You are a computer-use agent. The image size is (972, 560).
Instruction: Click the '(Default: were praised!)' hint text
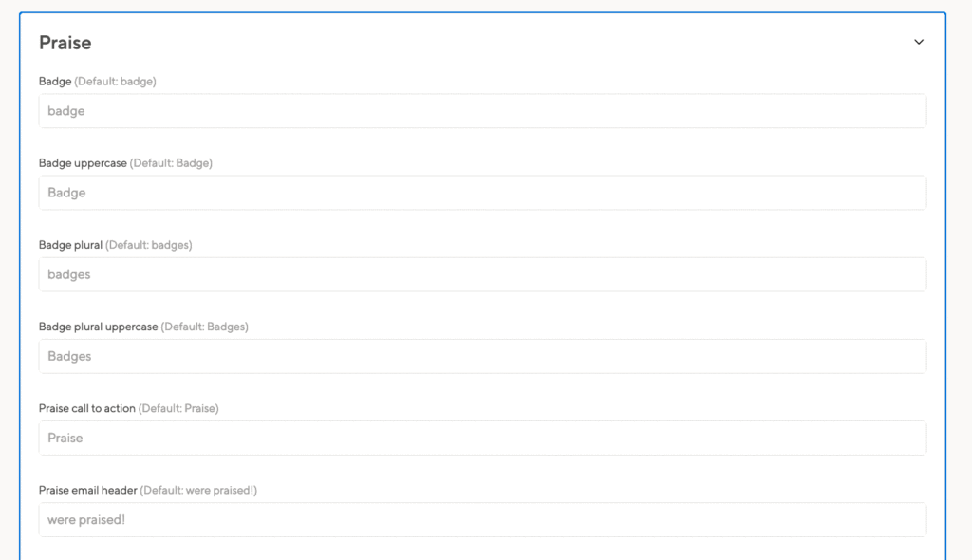point(198,491)
